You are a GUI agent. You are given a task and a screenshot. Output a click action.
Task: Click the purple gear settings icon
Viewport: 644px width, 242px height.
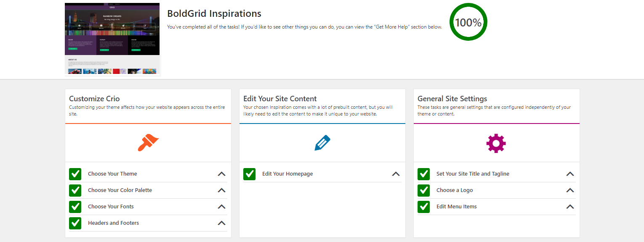point(496,143)
